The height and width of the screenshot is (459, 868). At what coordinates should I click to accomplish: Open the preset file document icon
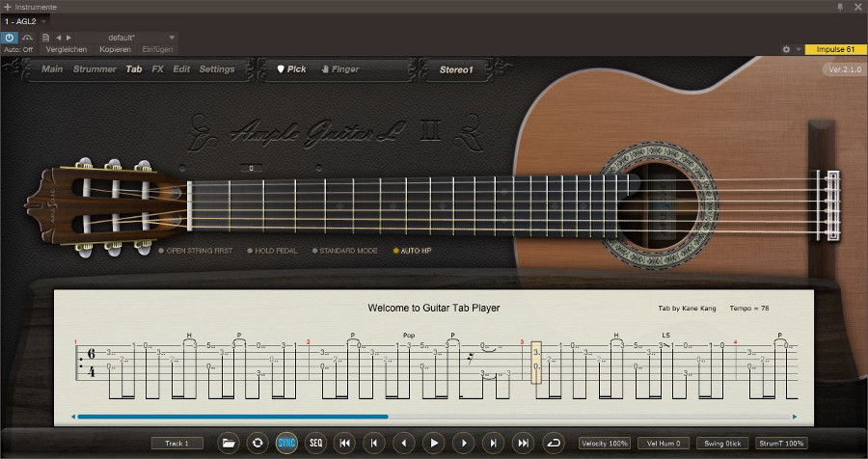[x=46, y=38]
